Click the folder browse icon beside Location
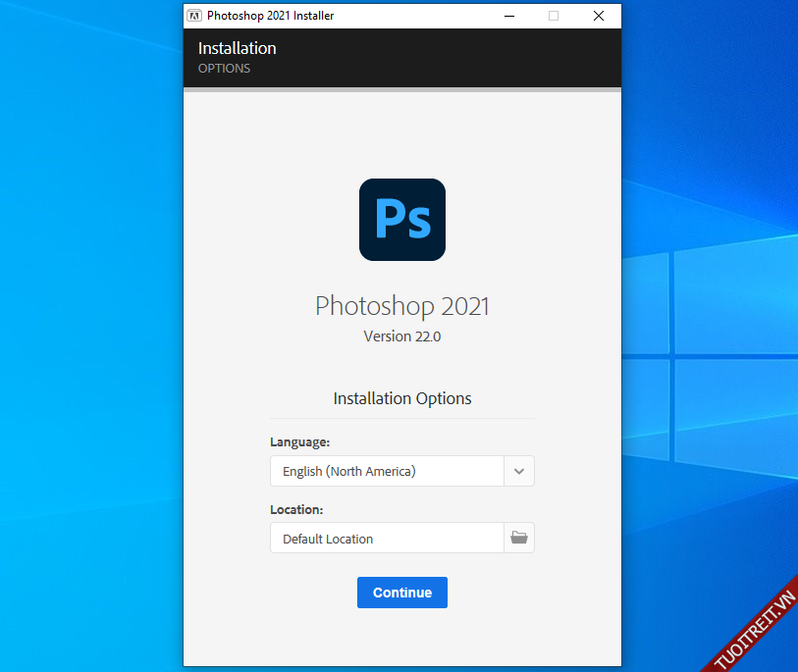The height and width of the screenshot is (672, 798). click(x=519, y=538)
